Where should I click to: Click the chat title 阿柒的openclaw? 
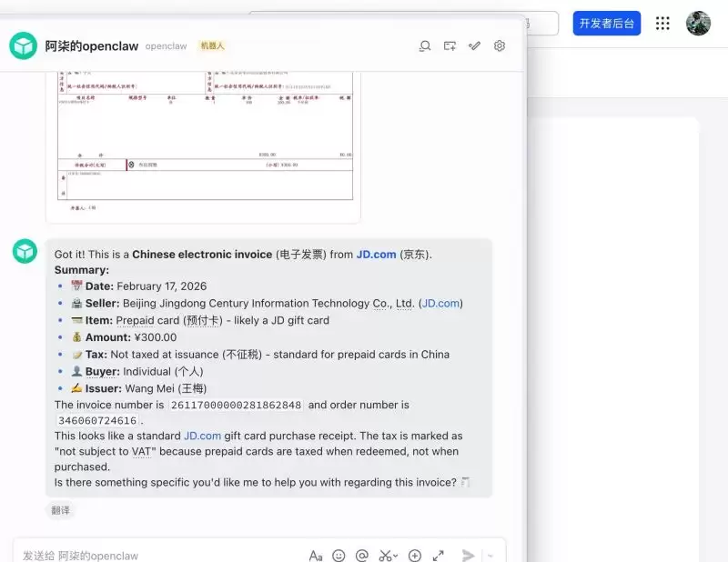(x=92, y=46)
